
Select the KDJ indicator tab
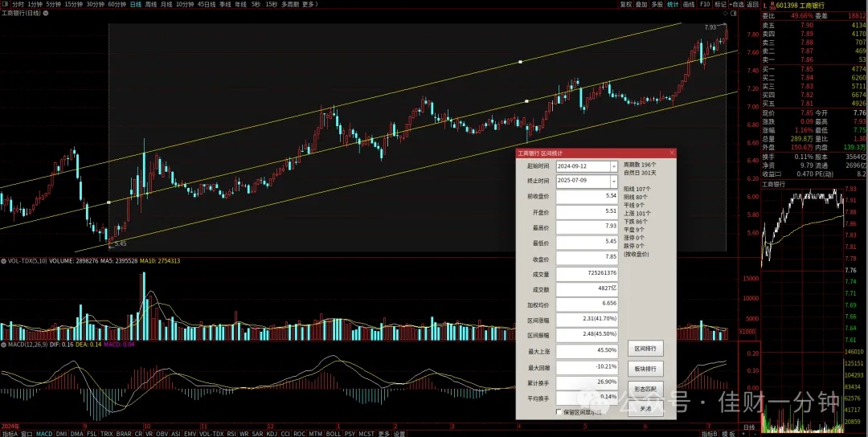272,434
